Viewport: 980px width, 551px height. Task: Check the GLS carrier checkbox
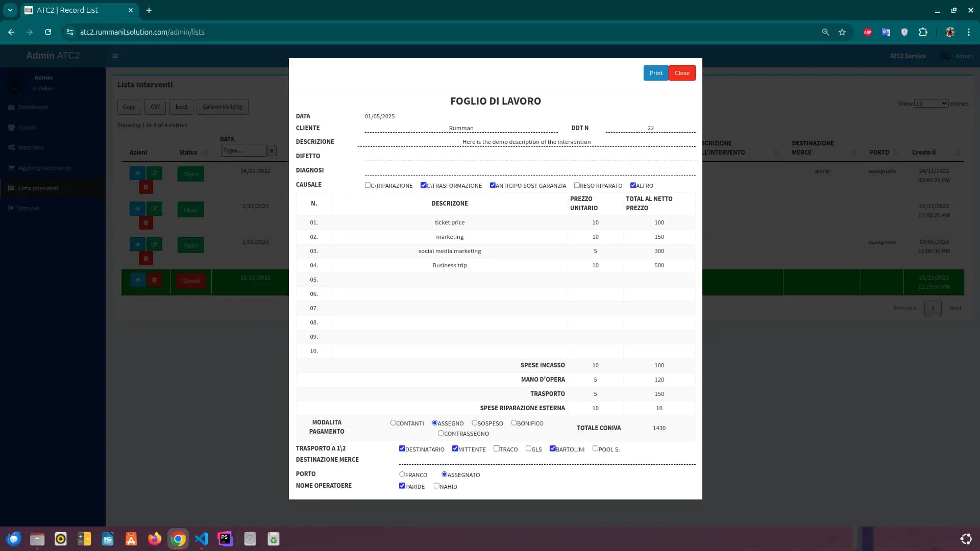point(528,449)
